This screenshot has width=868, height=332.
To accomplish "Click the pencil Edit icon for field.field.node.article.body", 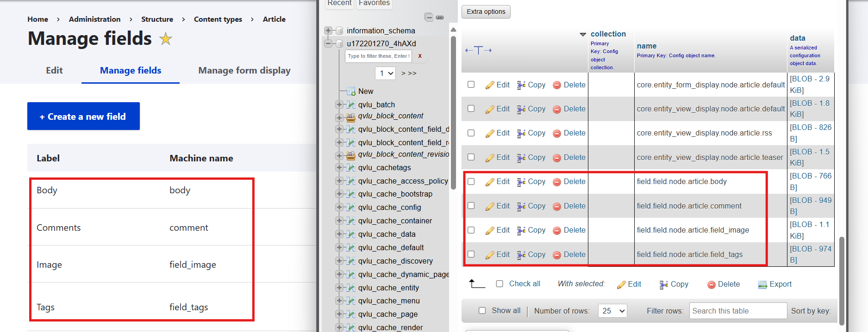I will coord(490,182).
